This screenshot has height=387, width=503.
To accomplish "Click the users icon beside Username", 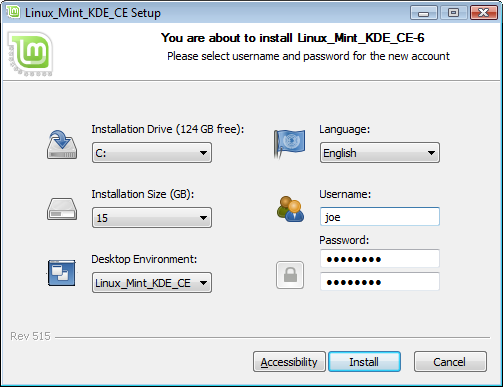I will [x=290, y=209].
